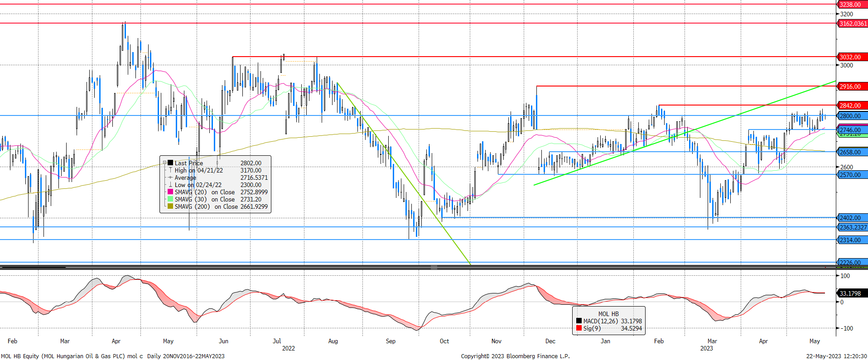Select the 2658.00 blue price label

coord(852,152)
